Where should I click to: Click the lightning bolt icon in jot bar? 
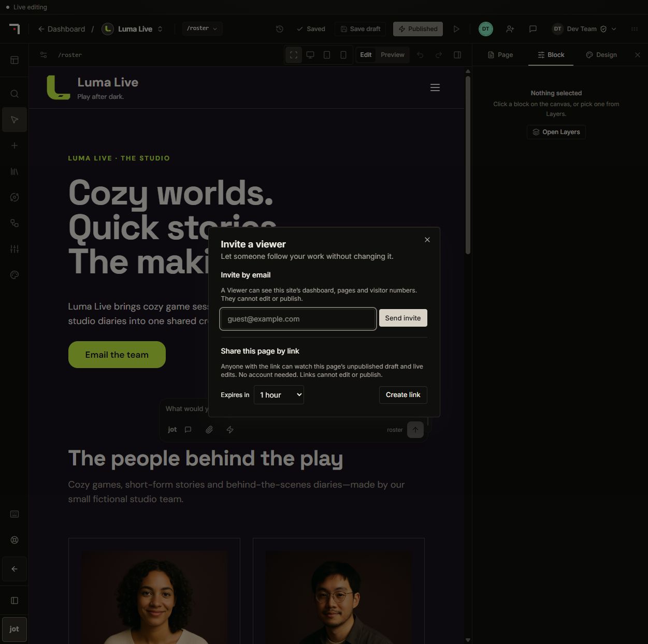230,430
